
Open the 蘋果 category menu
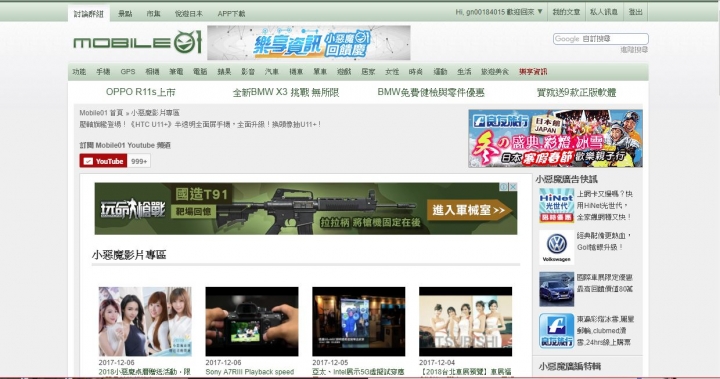224,72
